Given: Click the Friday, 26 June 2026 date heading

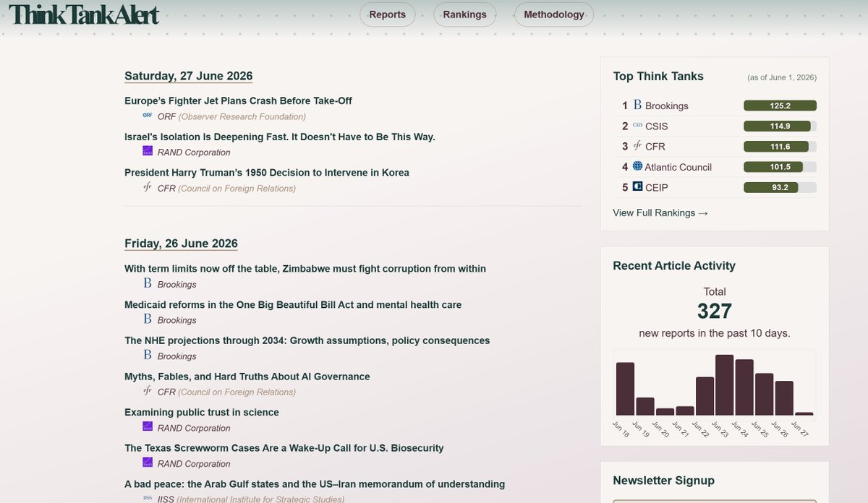Looking at the screenshot, I should tap(181, 244).
